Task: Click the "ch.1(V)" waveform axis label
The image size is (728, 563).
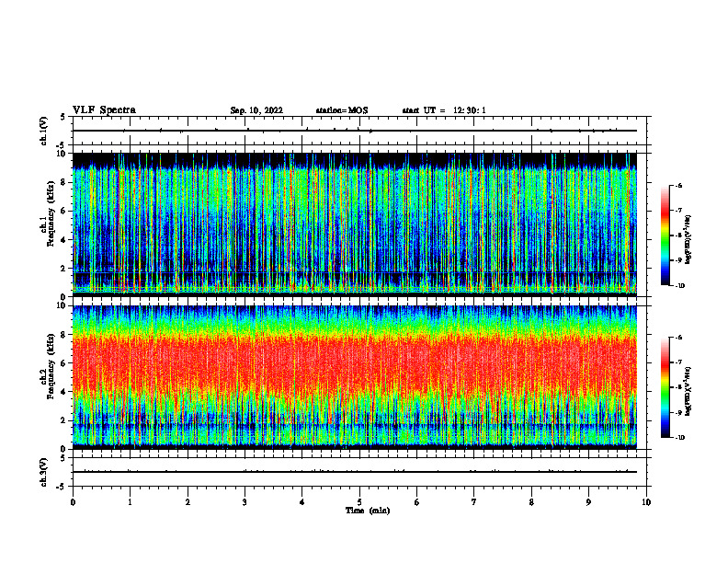Action: click(x=44, y=131)
